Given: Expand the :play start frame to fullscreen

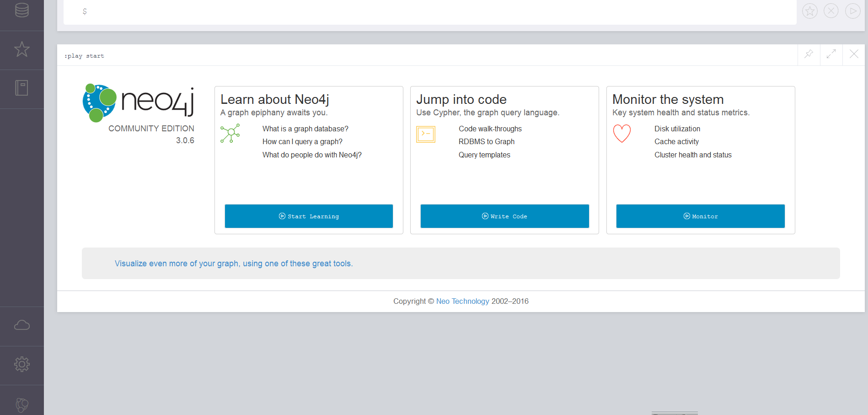Looking at the screenshot, I should (x=831, y=54).
